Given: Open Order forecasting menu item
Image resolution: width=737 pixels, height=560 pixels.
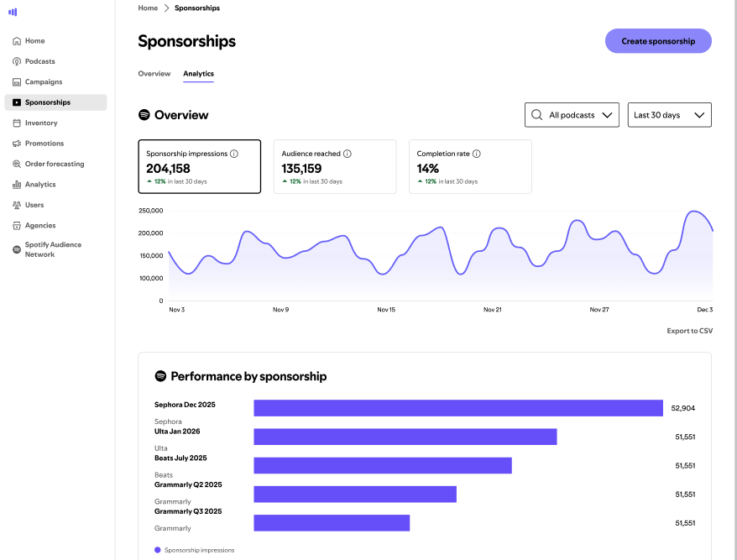Looking at the screenshot, I should [56, 164].
